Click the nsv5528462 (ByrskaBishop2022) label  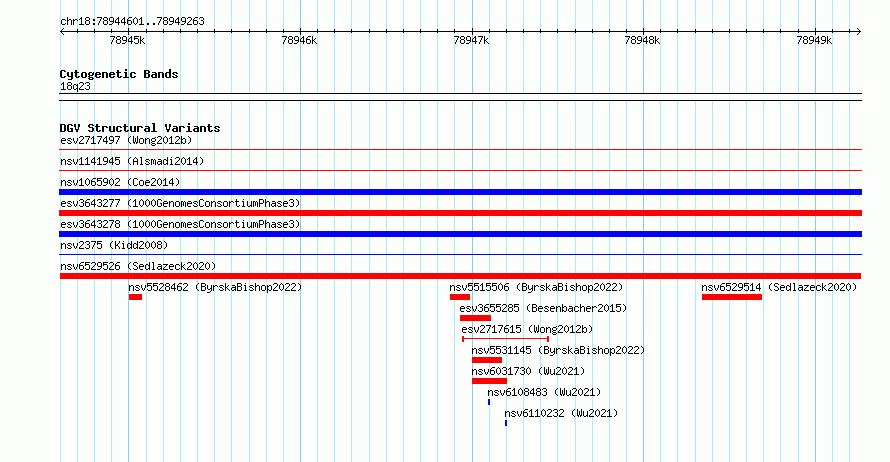click(215, 287)
